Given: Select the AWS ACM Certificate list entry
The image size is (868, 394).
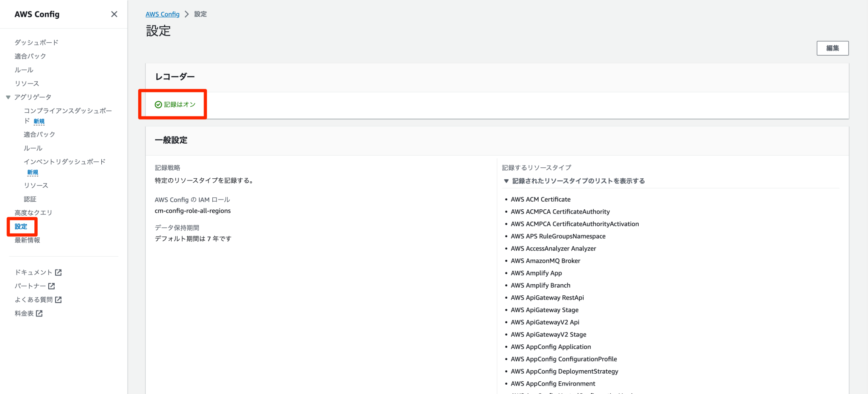Looking at the screenshot, I should click(540, 199).
